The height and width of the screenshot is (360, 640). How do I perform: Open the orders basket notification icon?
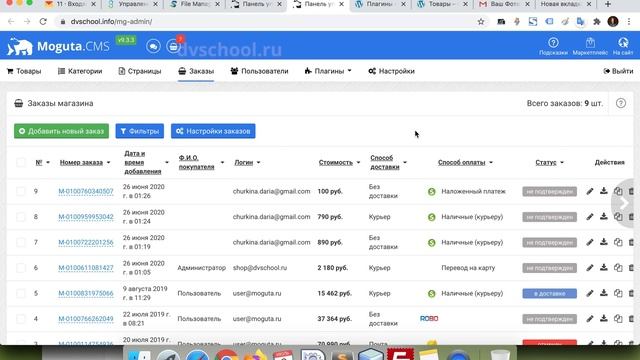click(x=173, y=46)
